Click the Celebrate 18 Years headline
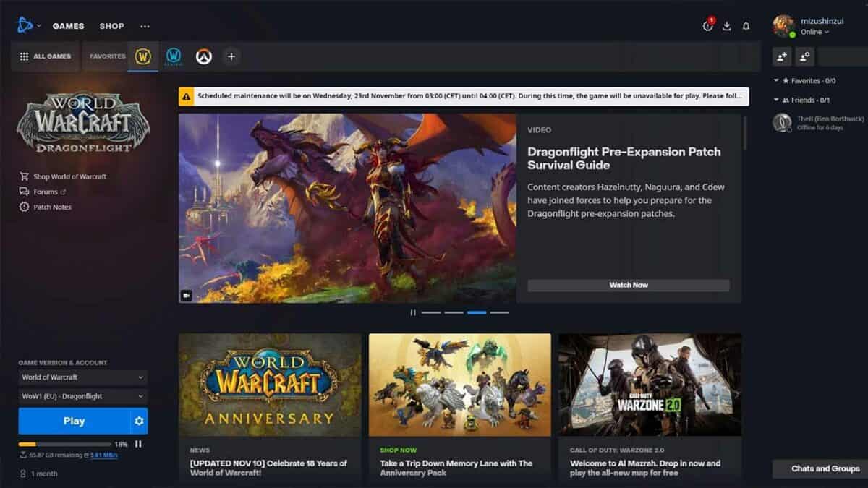Image resolution: width=868 pixels, height=488 pixels. (268, 468)
